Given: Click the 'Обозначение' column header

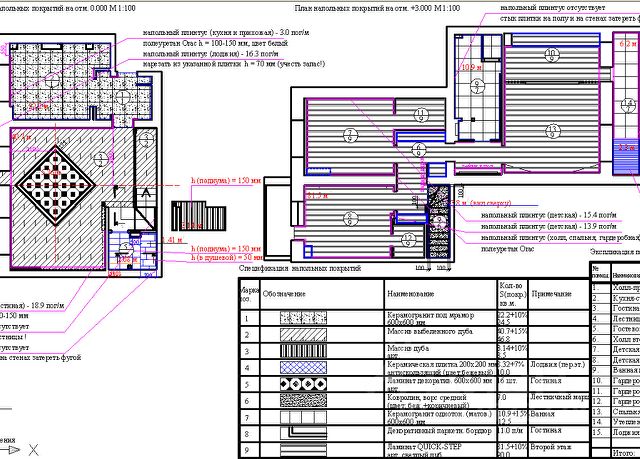Looking at the screenshot, I should tap(284, 294).
